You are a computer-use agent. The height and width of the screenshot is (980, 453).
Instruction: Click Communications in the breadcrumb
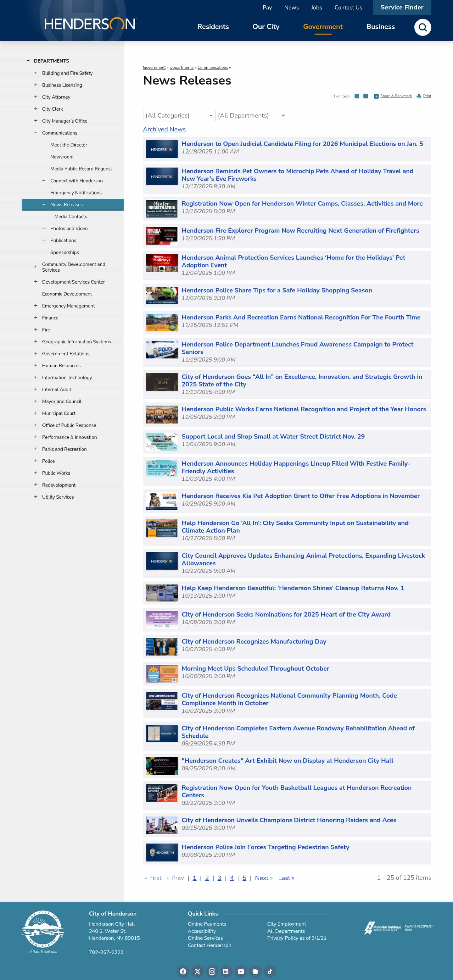212,67
